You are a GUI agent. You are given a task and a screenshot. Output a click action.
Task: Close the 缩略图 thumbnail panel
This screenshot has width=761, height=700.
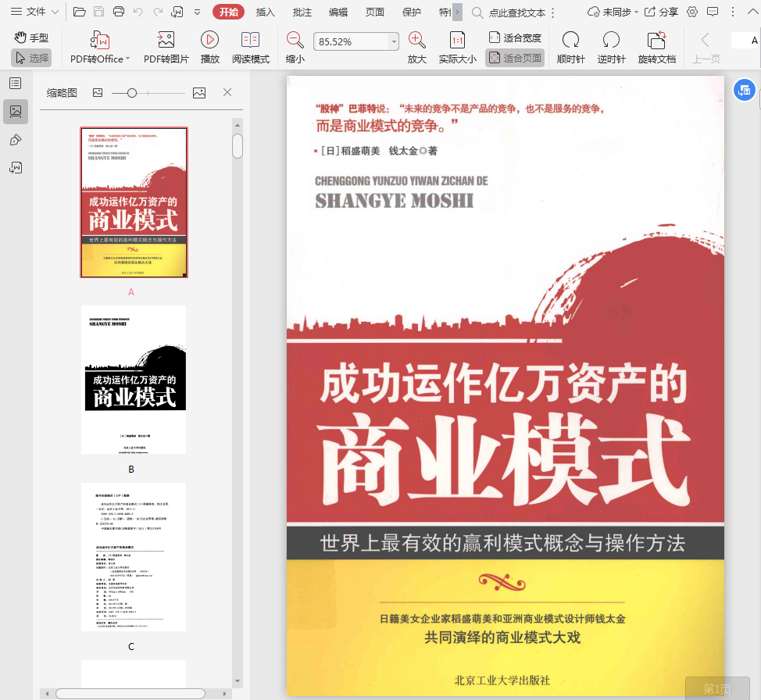click(x=227, y=92)
